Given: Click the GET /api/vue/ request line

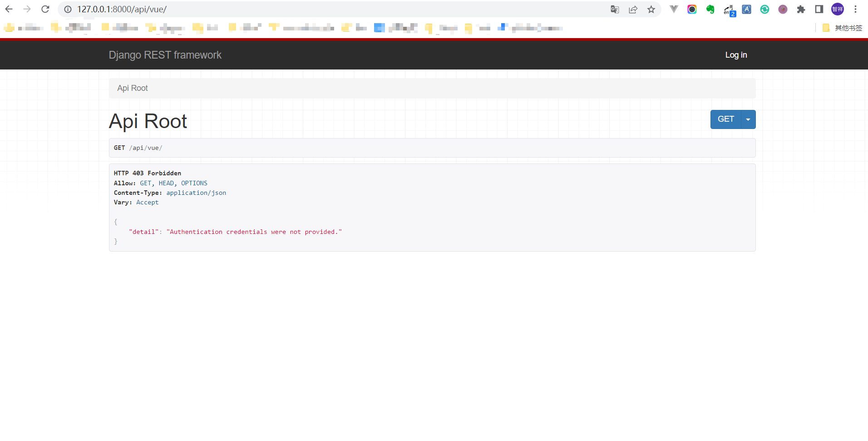Looking at the screenshot, I should [x=138, y=148].
